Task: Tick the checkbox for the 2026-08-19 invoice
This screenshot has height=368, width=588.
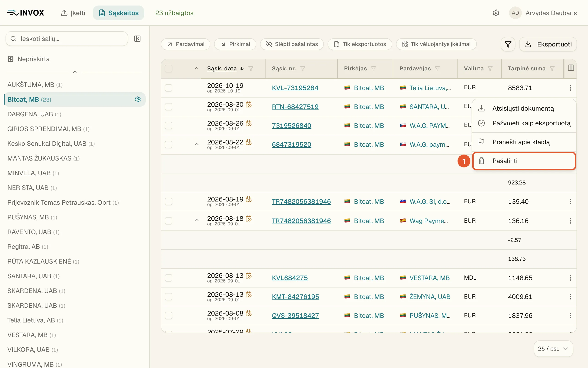Action: (x=168, y=201)
